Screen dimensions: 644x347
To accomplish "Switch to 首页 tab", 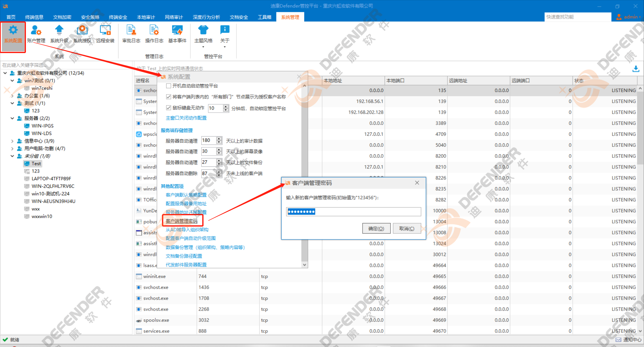I will point(11,17).
